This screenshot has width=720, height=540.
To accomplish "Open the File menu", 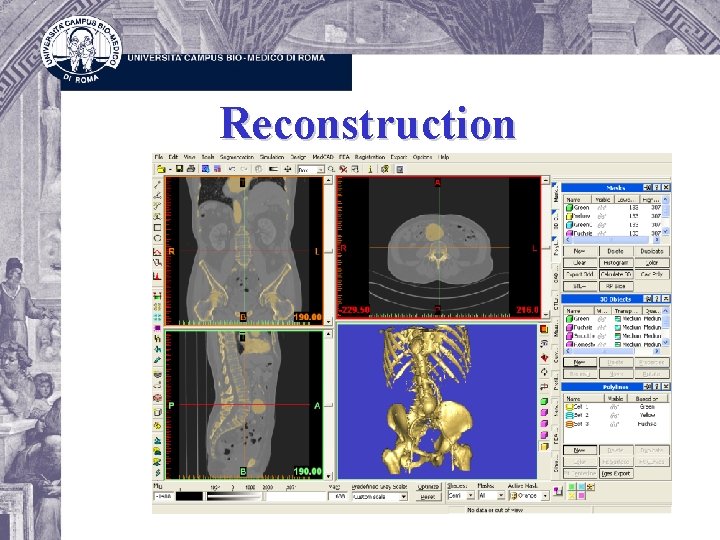I will point(158,157).
